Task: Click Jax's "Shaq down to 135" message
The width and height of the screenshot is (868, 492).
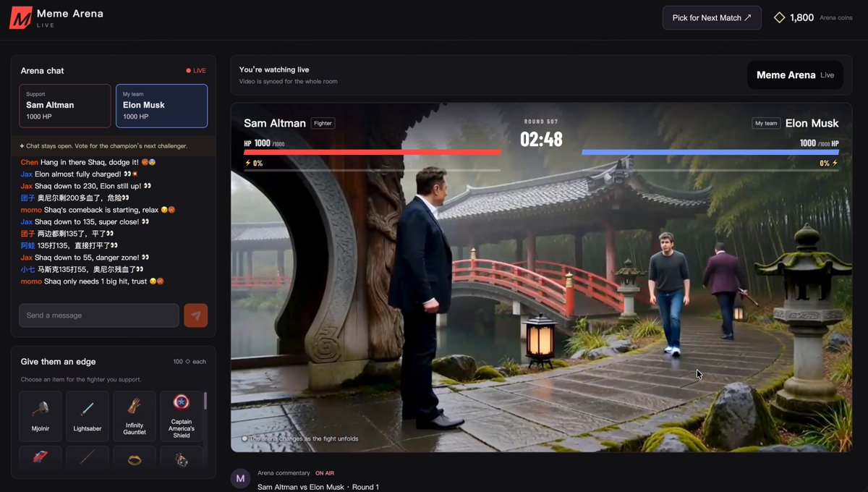Action: pos(85,221)
